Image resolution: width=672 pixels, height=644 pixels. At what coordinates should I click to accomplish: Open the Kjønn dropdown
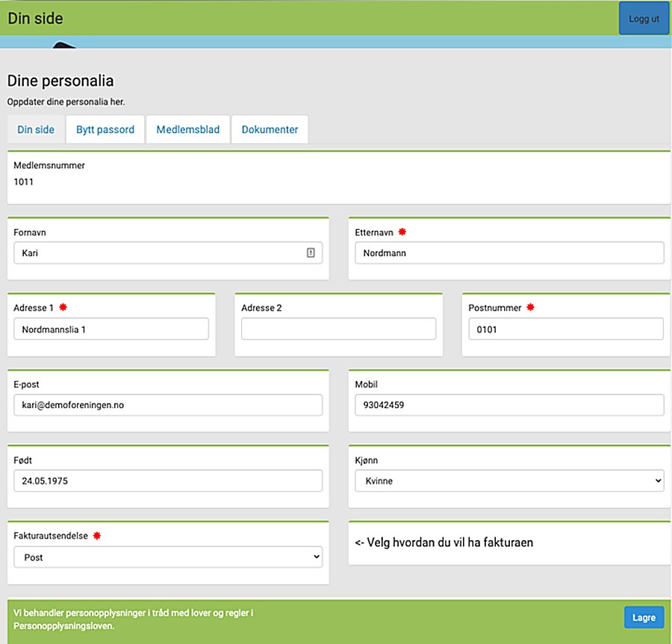(x=509, y=480)
